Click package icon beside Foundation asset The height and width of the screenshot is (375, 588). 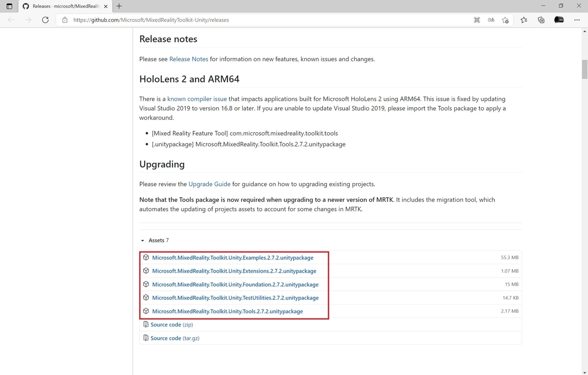pos(146,284)
